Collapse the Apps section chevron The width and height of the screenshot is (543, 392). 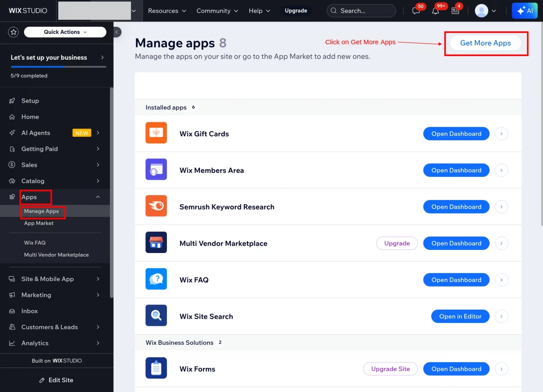pyautogui.click(x=98, y=197)
